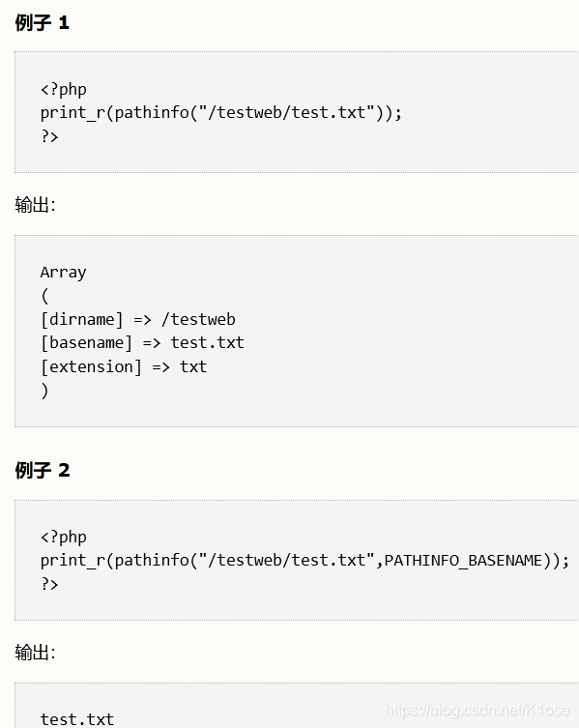The width and height of the screenshot is (579, 728).
Task: Click the /testweb/test.txt string in example 1
Action: point(286,112)
